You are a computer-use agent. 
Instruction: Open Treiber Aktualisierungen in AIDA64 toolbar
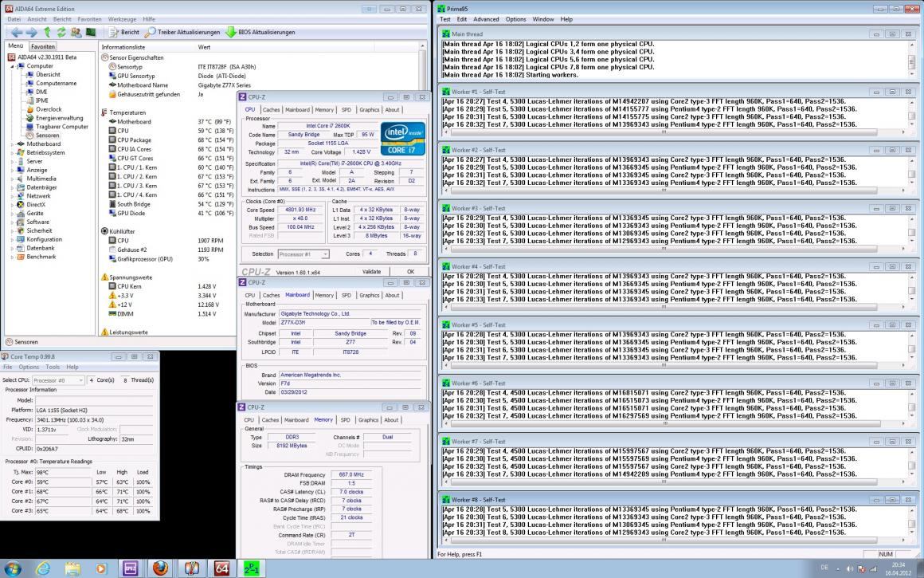[182, 33]
